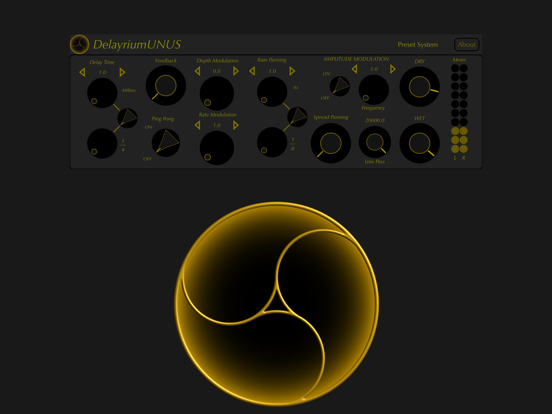Increase Rate Modulation with right arrow

pyautogui.click(x=236, y=125)
